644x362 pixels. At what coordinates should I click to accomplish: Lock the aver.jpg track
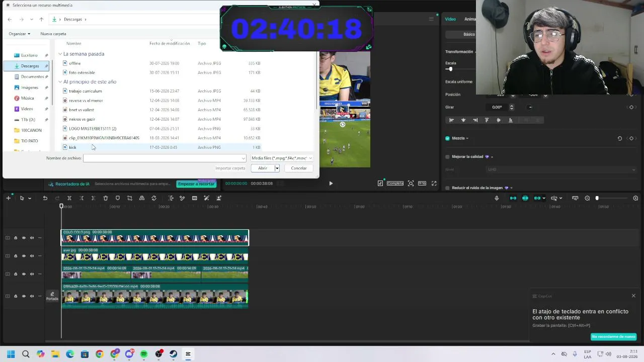(x=16, y=256)
